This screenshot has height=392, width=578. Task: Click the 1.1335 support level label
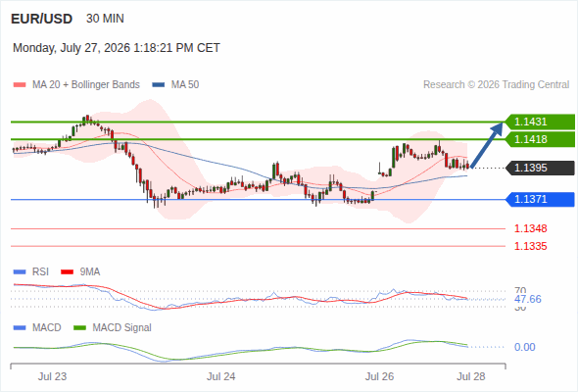point(530,246)
